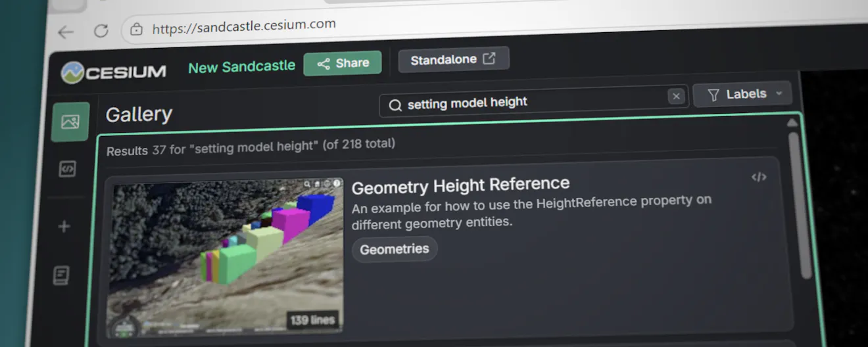Click the Gallery heading
Screen dimensions: 868x347
point(139,114)
